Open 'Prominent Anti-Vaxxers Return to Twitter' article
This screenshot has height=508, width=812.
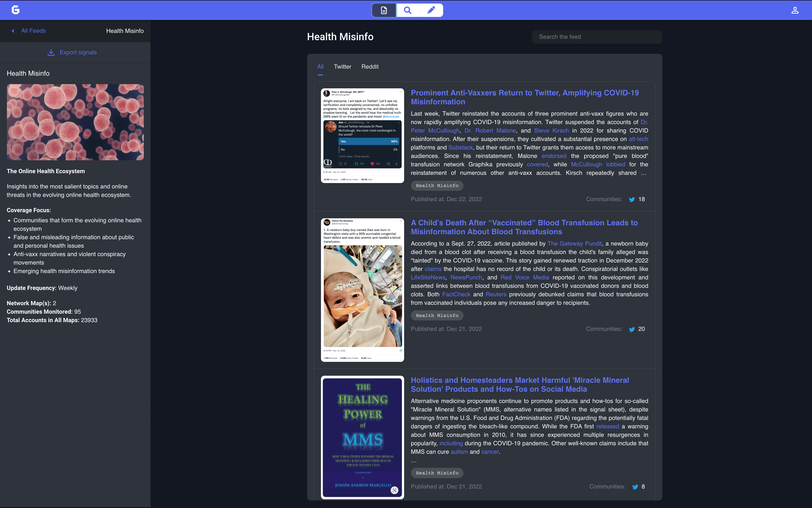pos(524,97)
